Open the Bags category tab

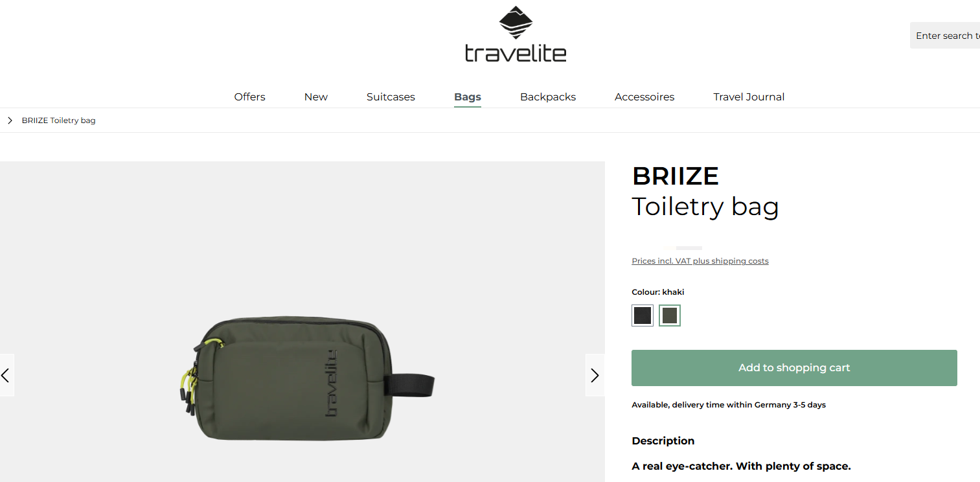[468, 97]
